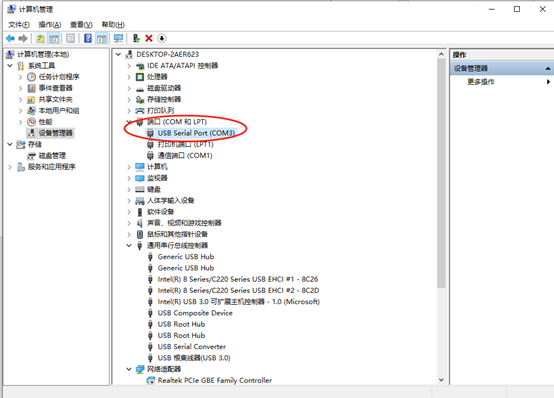Open the 帮助(H) menu
The image size is (554, 398).
coord(113,24)
